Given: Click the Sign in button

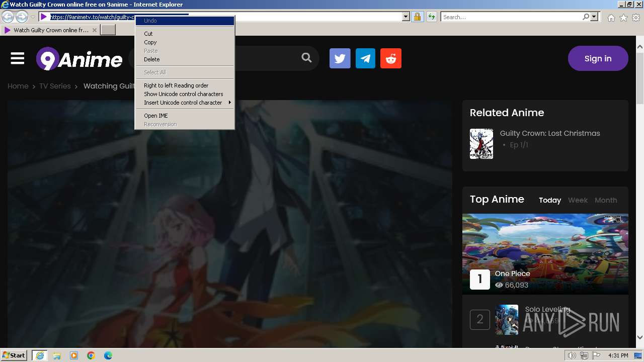Looking at the screenshot, I should point(598,58).
